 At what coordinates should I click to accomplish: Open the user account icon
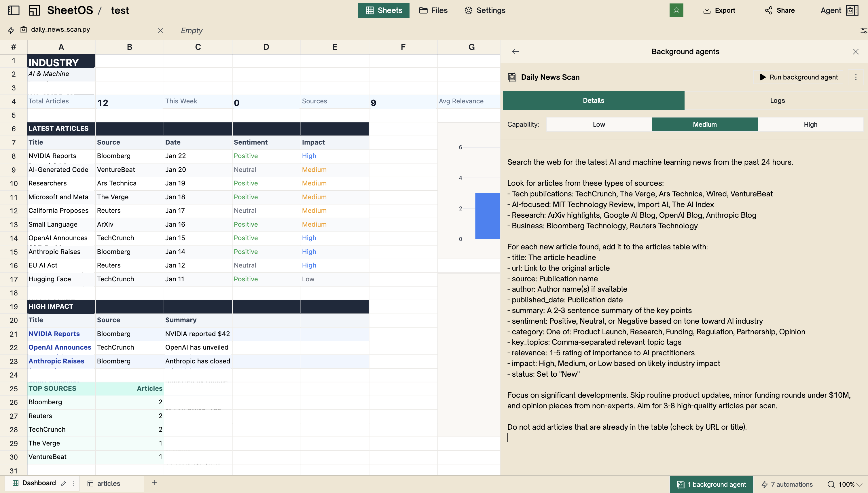click(676, 10)
